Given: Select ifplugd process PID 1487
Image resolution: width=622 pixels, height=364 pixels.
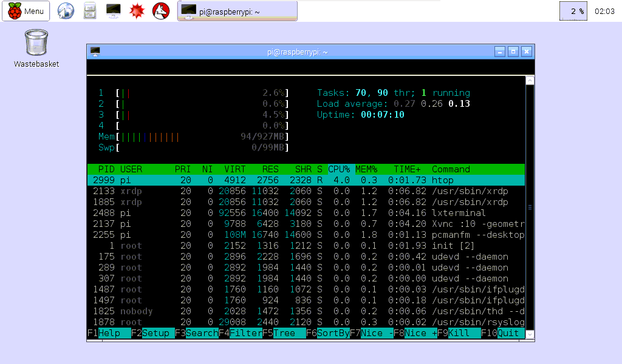Looking at the screenshot, I should coord(306,289).
